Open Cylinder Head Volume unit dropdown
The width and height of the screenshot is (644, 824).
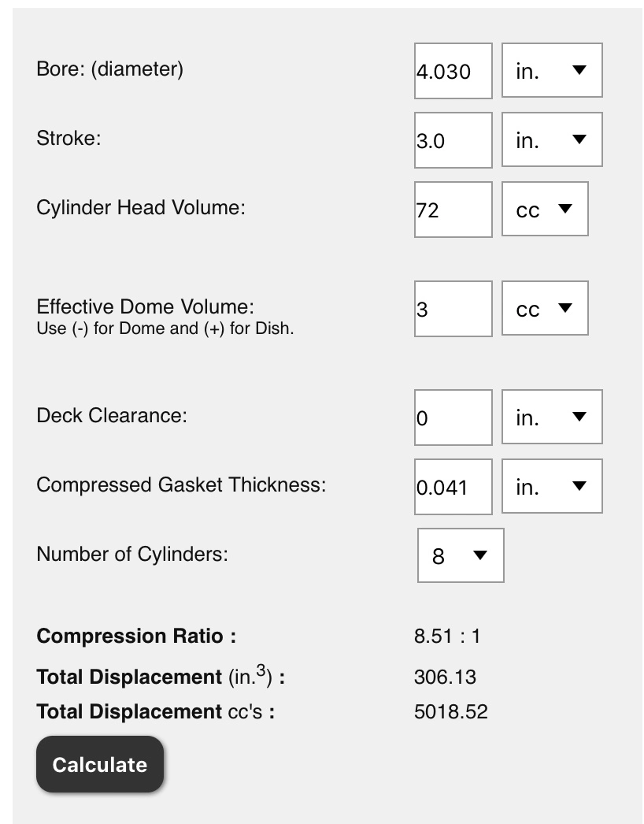(x=546, y=210)
